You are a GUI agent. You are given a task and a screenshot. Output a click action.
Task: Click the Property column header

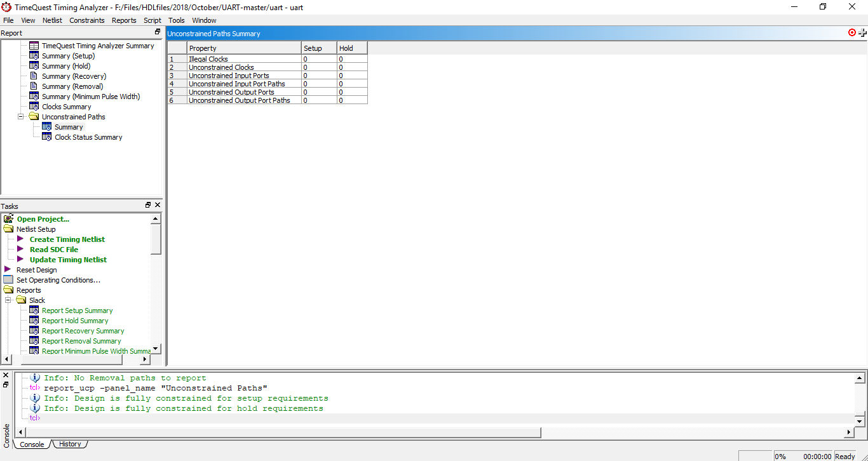pos(244,48)
